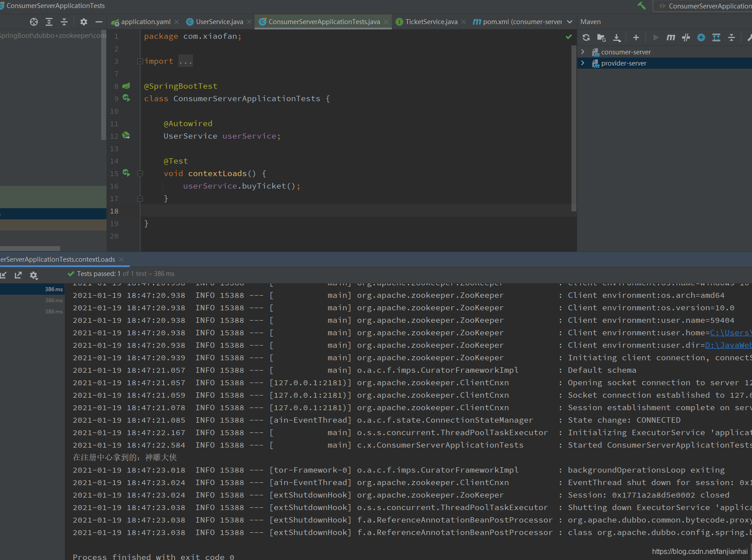Viewport: 752px width, 560px height.
Task: Click the 'Tests passed: 1' status text
Action: coord(99,274)
